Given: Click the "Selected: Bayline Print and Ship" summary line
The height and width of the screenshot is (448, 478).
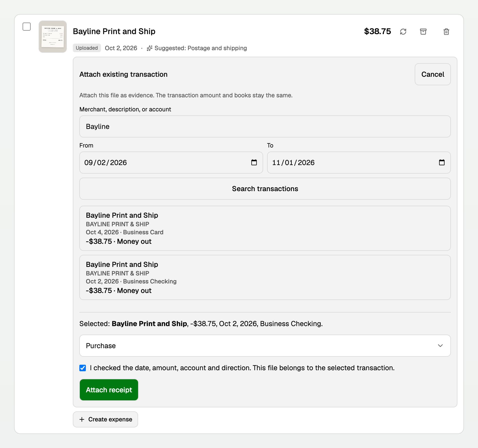Looking at the screenshot, I should [201, 324].
